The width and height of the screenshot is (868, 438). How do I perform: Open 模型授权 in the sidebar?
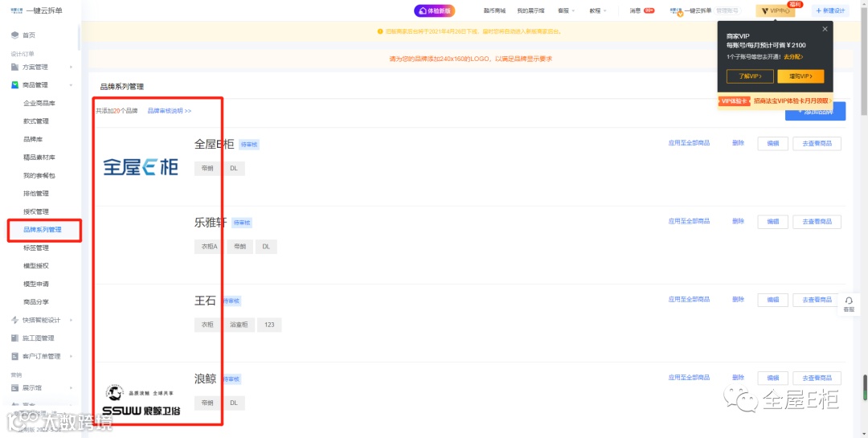[36, 266]
